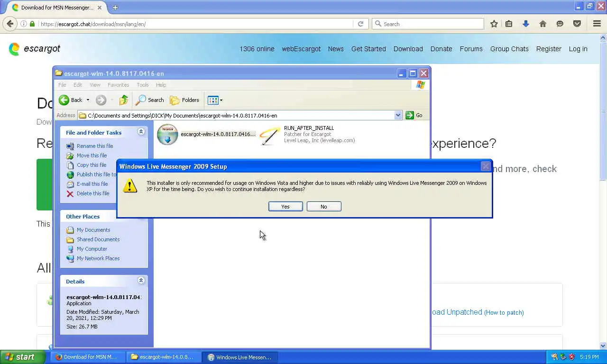Image resolution: width=607 pixels, height=364 pixels.
Task: Click the Explorer Back button
Action: pos(70,100)
